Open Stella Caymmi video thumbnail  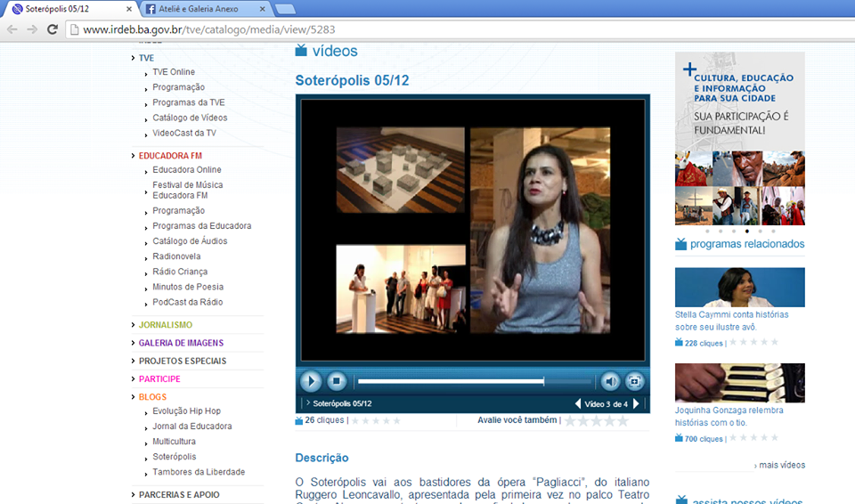[739, 287]
